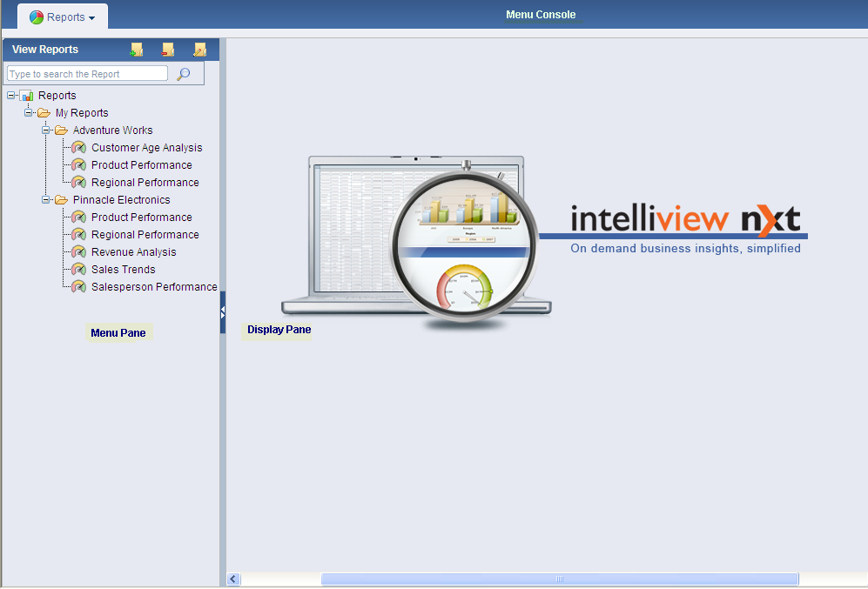
Task: Click the magnifier search icon
Action: click(x=183, y=74)
